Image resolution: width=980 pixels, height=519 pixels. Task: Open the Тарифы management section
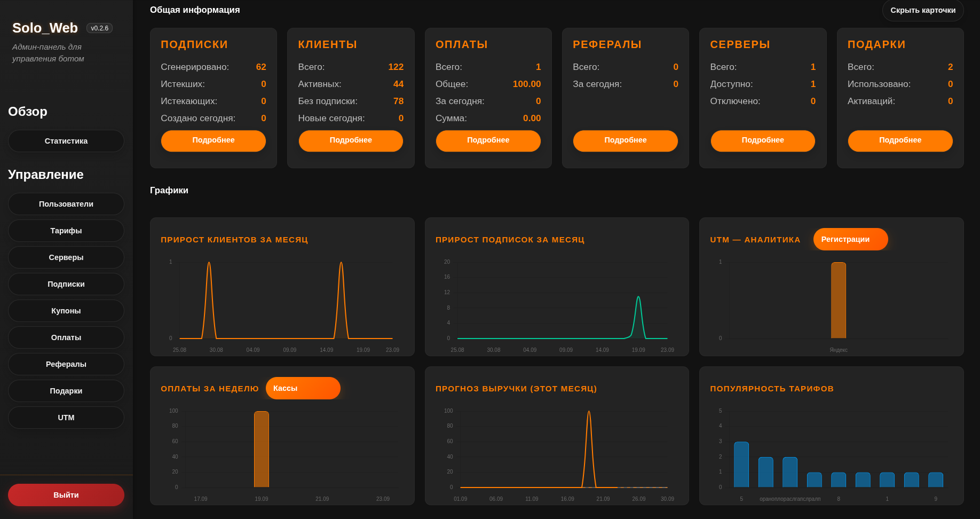(x=66, y=231)
